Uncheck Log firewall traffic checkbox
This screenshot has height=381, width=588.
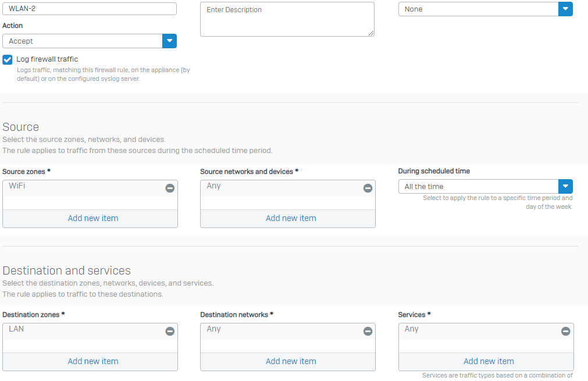pyautogui.click(x=8, y=59)
